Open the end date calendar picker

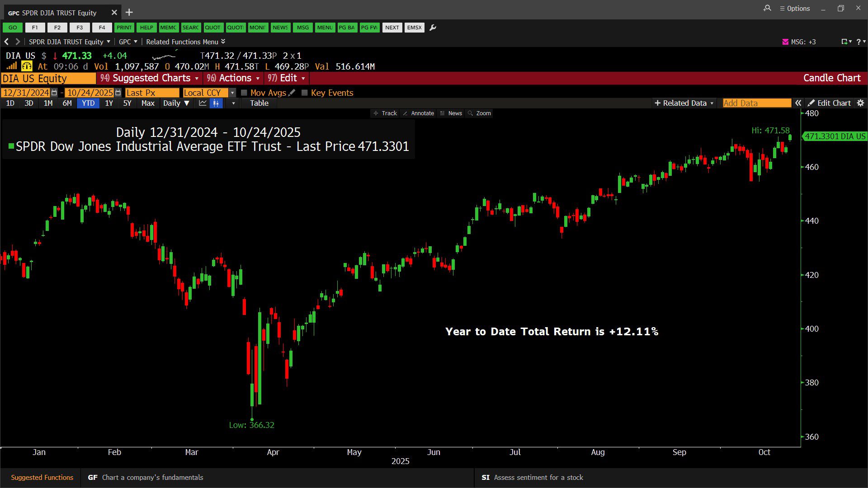(118, 93)
